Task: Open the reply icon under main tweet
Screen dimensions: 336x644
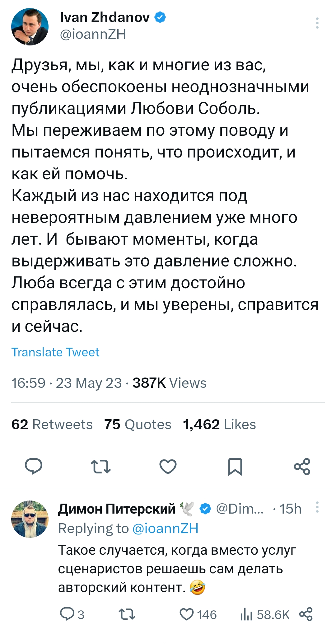Action: pyautogui.click(x=34, y=467)
